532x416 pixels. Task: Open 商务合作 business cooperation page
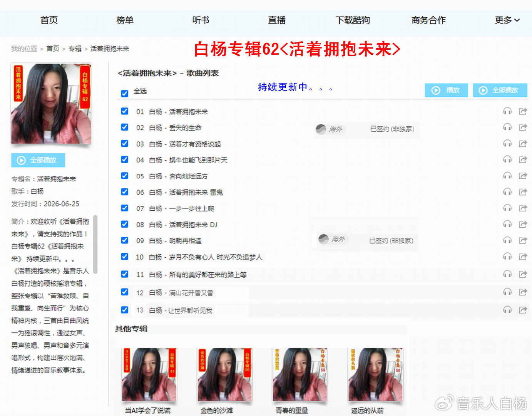[x=428, y=20]
